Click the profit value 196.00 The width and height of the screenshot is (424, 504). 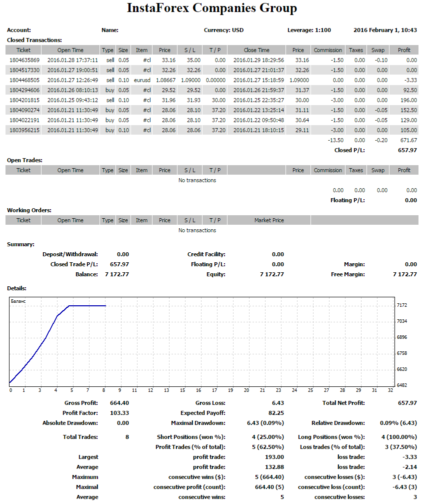coord(408,100)
